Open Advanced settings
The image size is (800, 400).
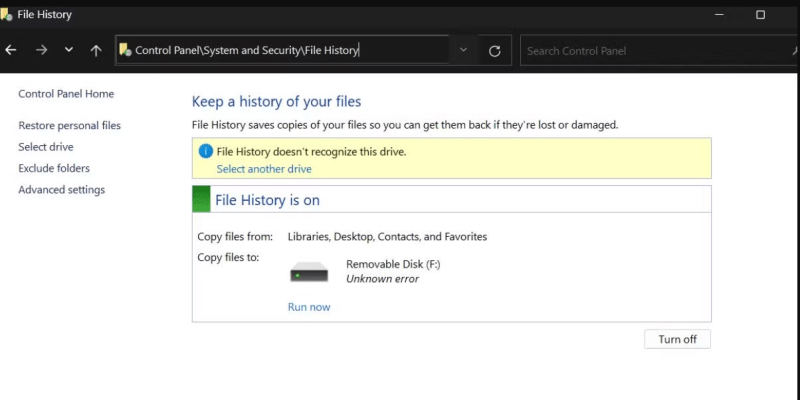62,190
